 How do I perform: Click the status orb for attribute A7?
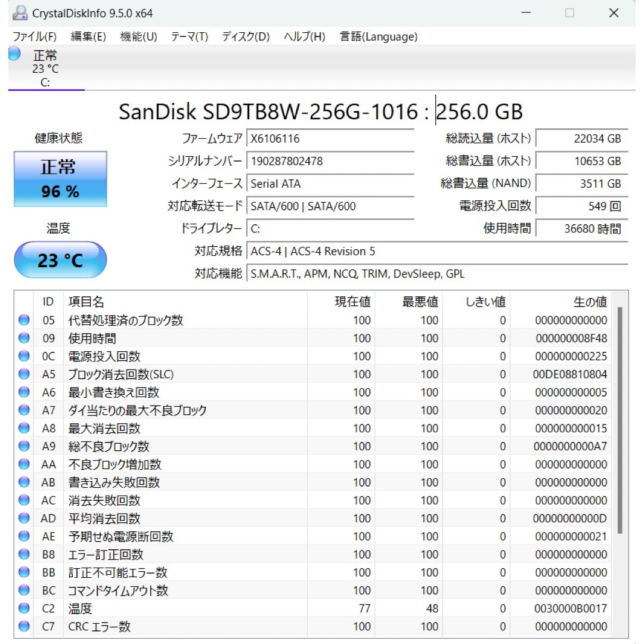coord(24,410)
